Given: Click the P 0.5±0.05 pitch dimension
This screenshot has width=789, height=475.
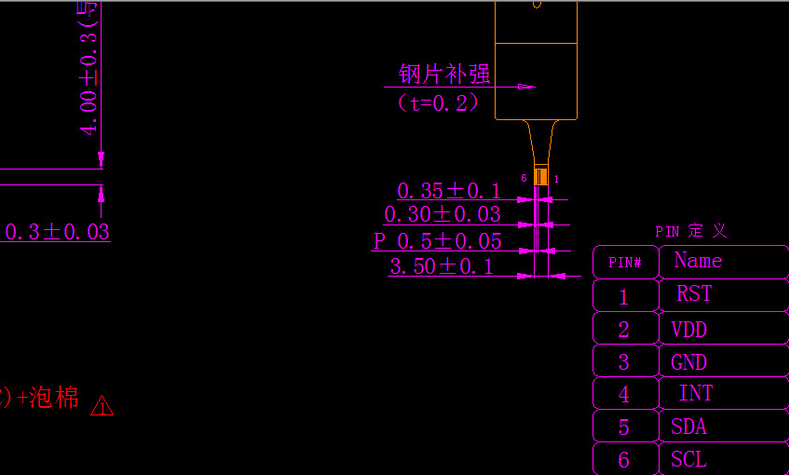Looking at the screenshot, I should coord(437,241).
